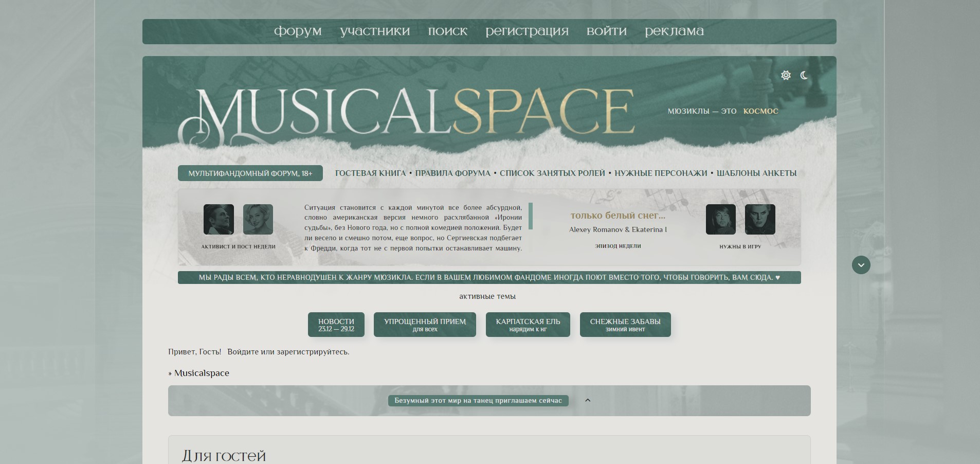This screenshot has height=464, width=980.
Task: Click the мюзиклы — это космос tagline
Action: pyautogui.click(x=723, y=111)
